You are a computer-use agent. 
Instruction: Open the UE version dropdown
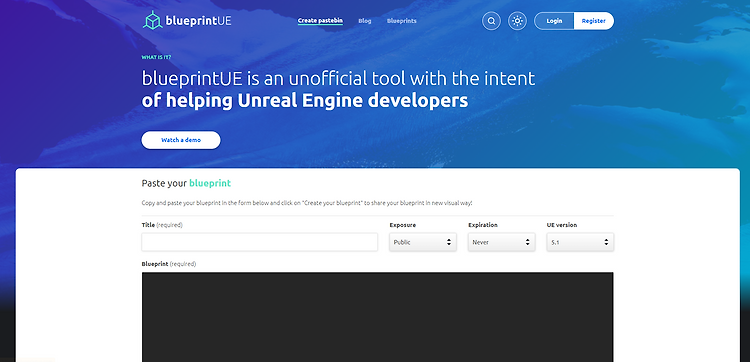click(580, 242)
